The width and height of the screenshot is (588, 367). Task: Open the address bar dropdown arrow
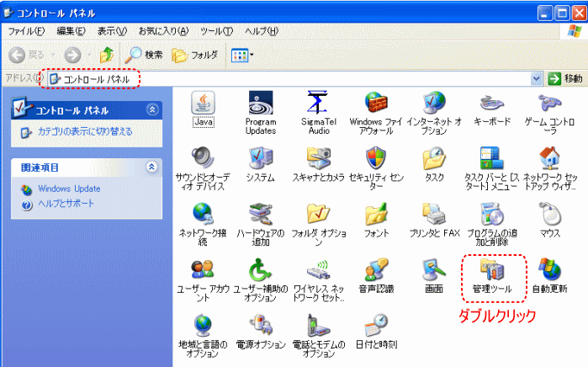pyautogui.click(x=537, y=78)
